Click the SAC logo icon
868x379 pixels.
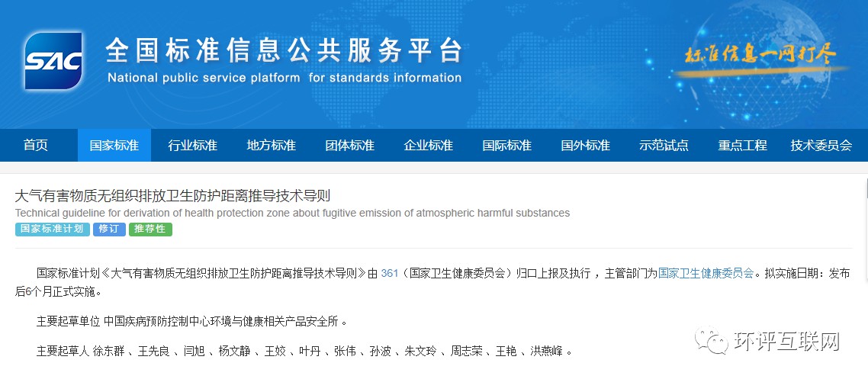(x=53, y=61)
